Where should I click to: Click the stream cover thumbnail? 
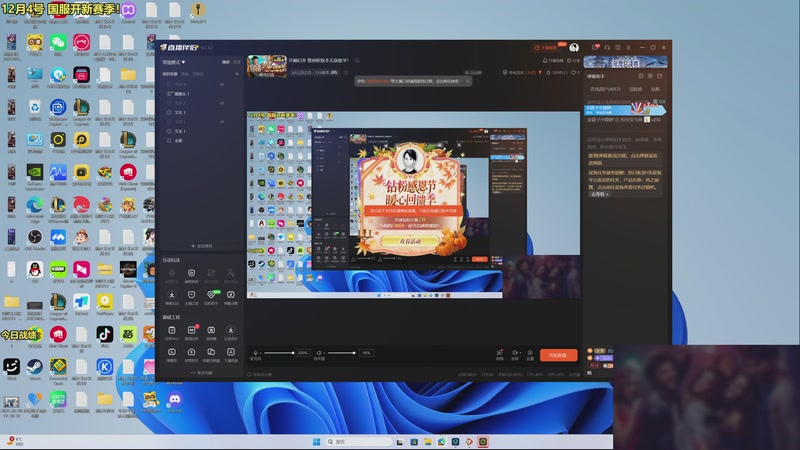click(x=267, y=66)
